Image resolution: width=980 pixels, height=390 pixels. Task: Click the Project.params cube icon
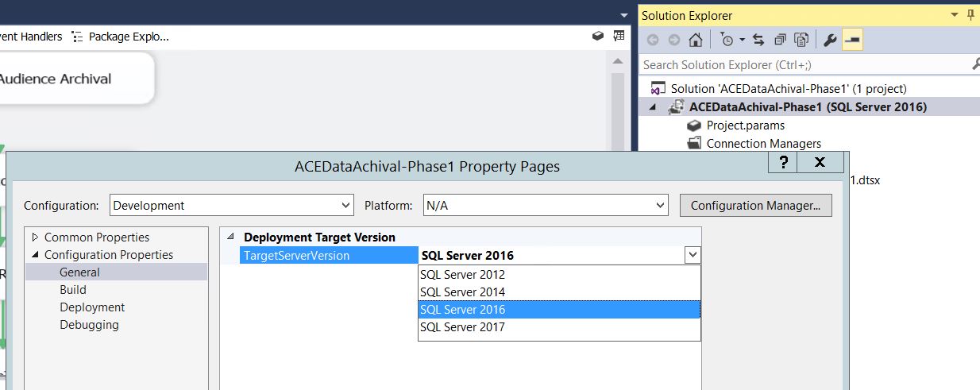[694, 125]
